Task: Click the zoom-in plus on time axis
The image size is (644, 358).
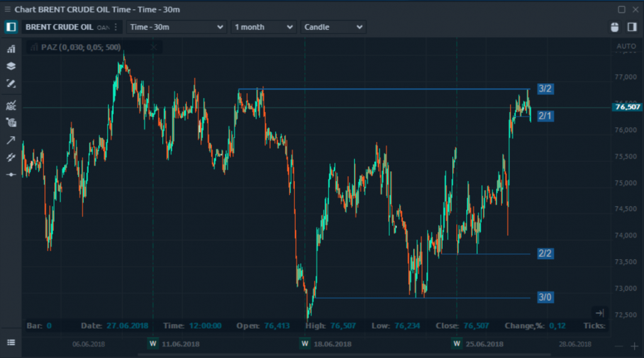Action: click(x=634, y=345)
